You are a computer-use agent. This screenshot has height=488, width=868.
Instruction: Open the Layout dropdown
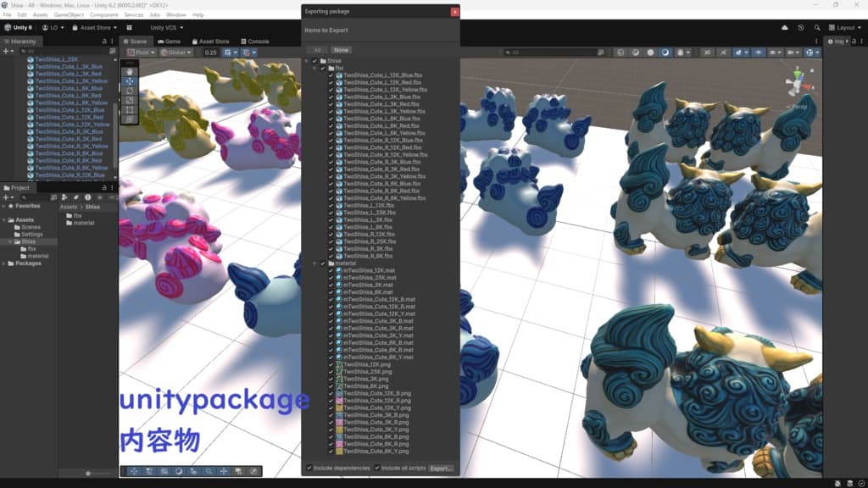tap(845, 28)
